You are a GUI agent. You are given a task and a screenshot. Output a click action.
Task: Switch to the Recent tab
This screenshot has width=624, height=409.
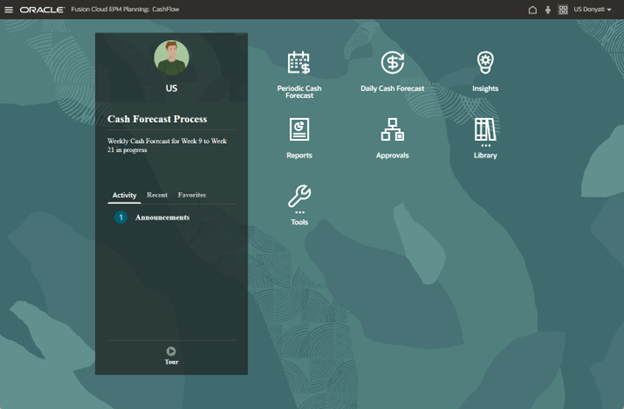coord(157,195)
